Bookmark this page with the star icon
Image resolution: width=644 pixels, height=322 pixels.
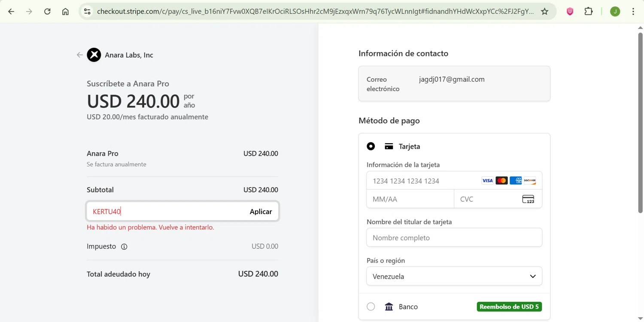tap(544, 12)
